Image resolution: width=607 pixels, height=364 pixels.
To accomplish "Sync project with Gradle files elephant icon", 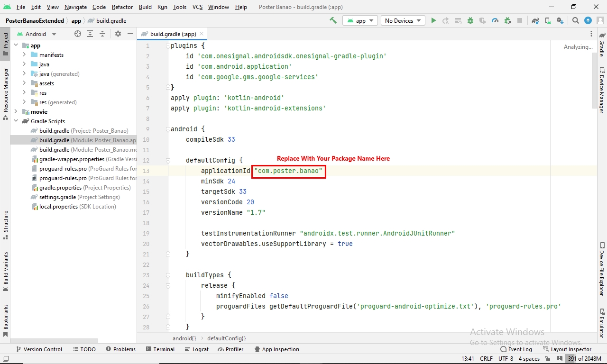I will click(535, 20).
